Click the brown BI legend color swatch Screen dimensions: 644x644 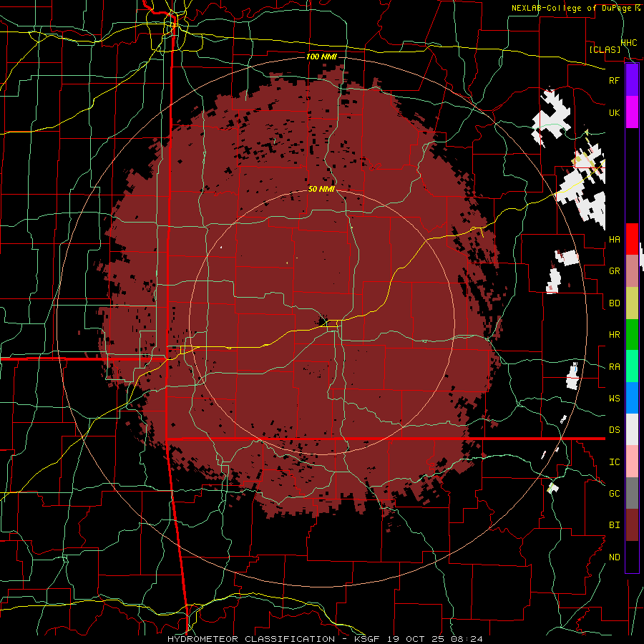point(632,525)
